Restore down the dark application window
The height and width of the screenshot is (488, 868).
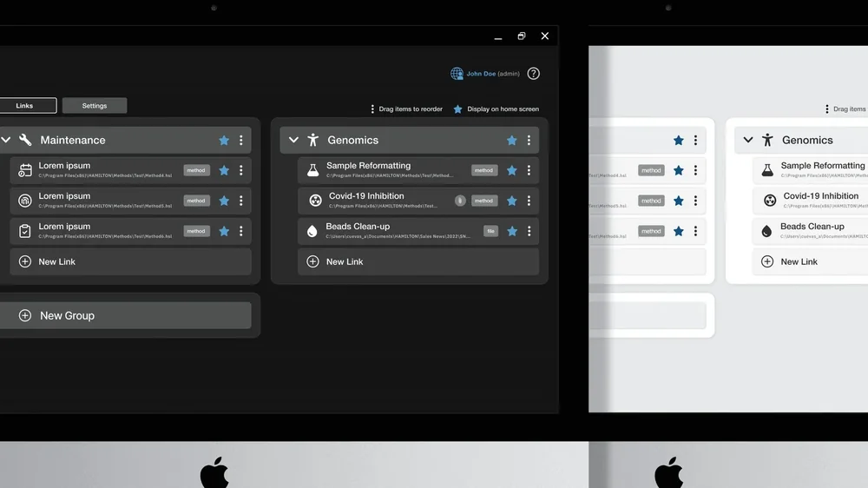tap(522, 36)
